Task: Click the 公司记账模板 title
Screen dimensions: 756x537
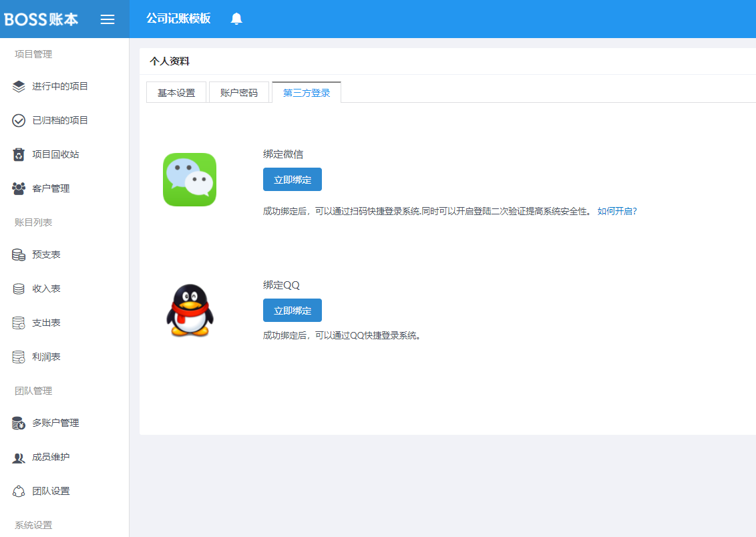Action: (x=178, y=19)
